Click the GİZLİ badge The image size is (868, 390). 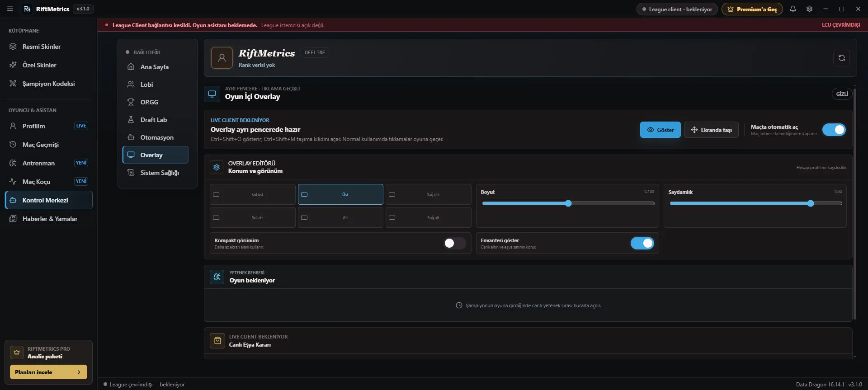[842, 94]
